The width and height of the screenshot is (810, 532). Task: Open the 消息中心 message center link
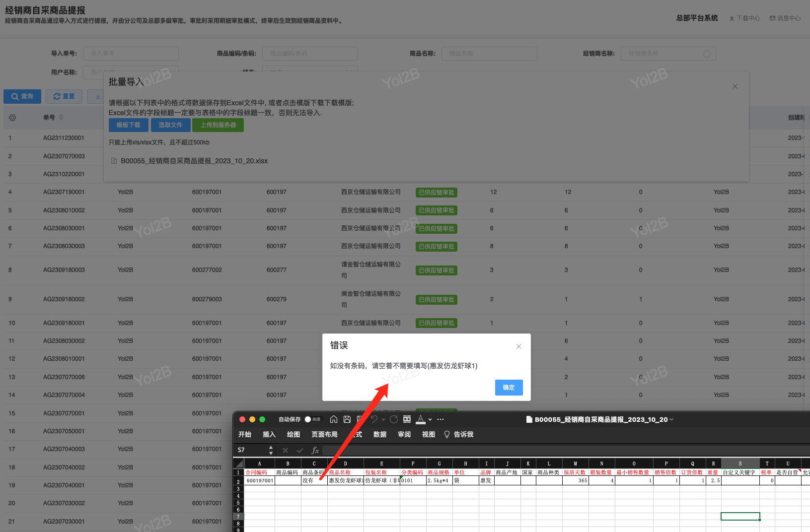785,18
